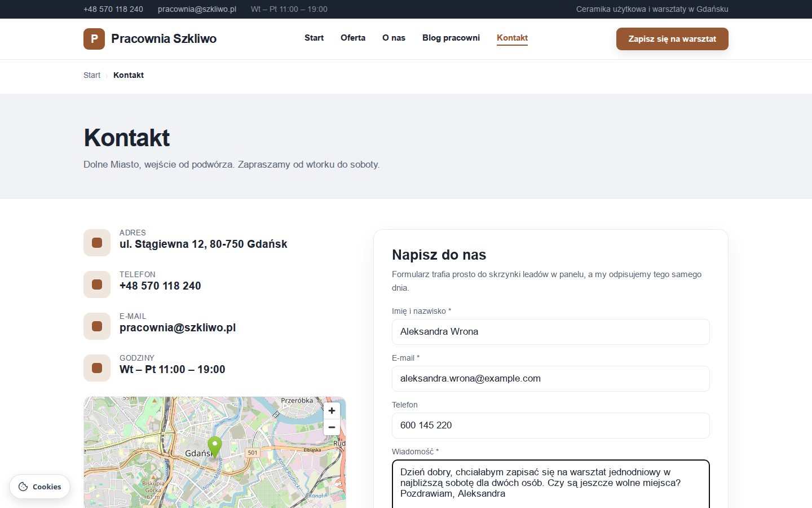Click the phone number in the top bar
Image resolution: width=812 pixels, height=508 pixels.
pos(113,9)
